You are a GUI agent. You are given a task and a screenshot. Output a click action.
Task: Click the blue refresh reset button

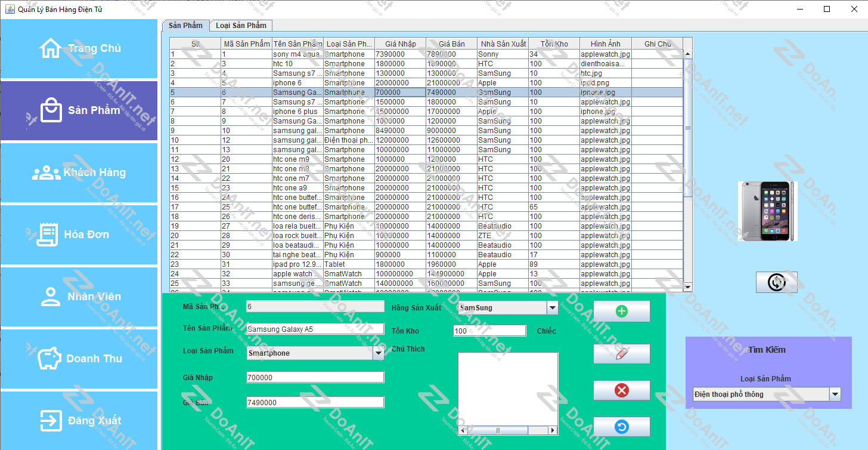click(621, 427)
